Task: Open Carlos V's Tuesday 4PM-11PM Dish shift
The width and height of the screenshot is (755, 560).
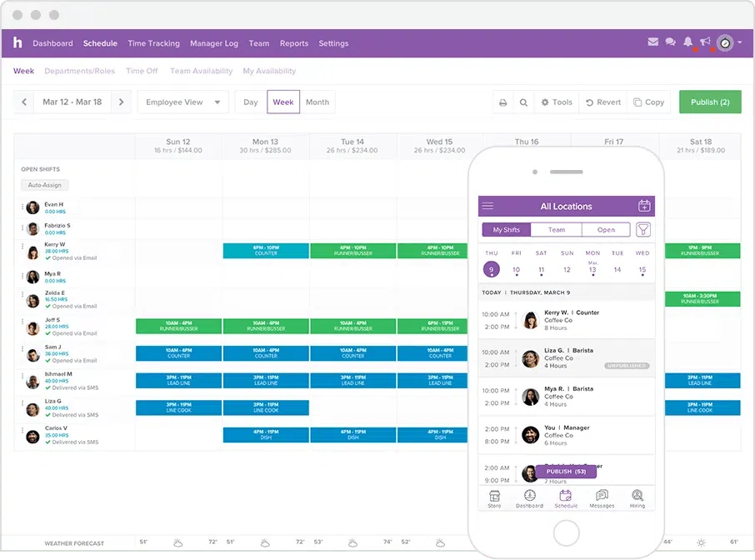Action: 353,435
